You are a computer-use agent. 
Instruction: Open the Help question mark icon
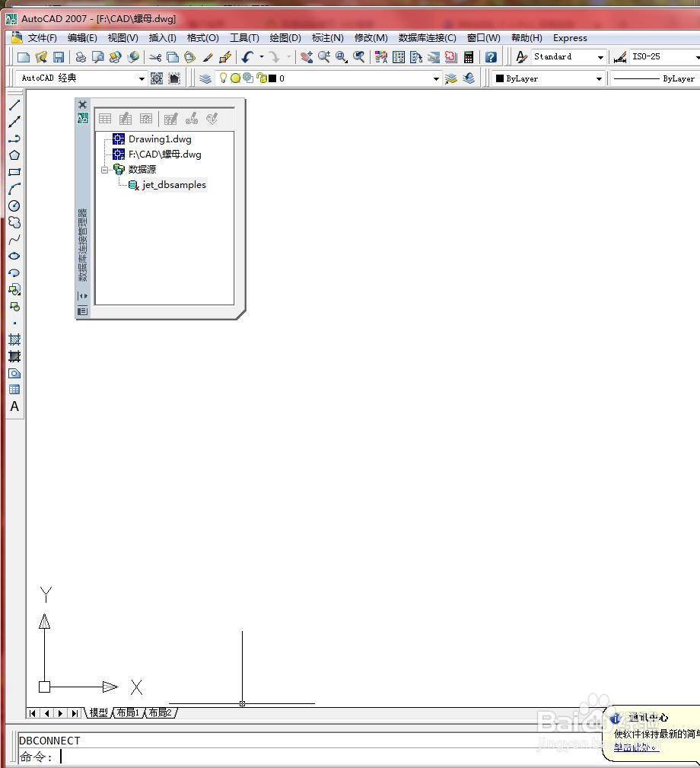point(491,57)
